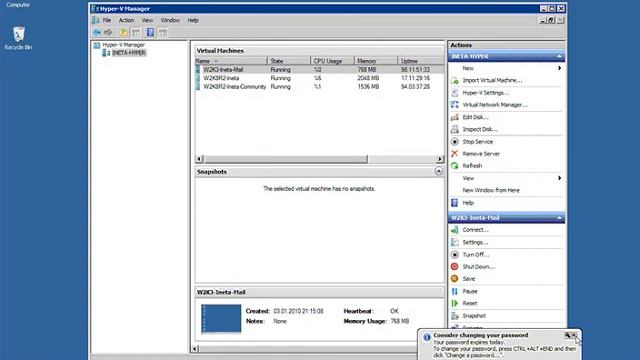Click the Virtual Network Manager icon
Viewport: 640px width, 360px height.
click(x=455, y=105)
